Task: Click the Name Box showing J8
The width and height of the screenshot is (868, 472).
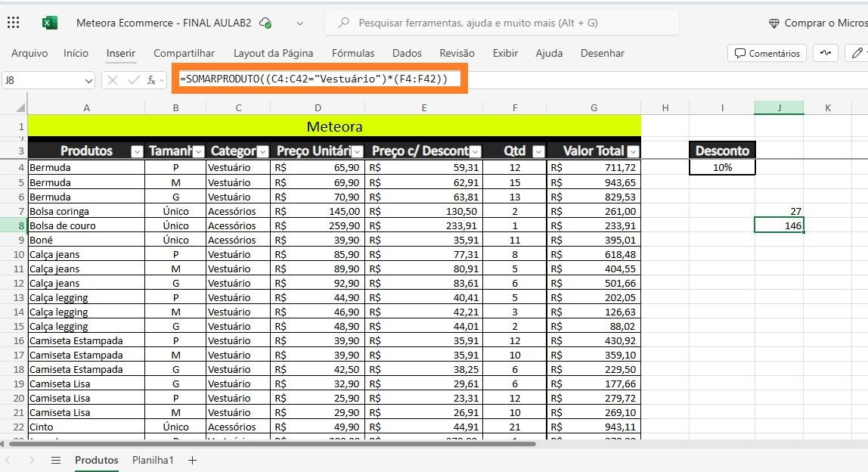Action: pyautogui.click(x=43, y=81)
